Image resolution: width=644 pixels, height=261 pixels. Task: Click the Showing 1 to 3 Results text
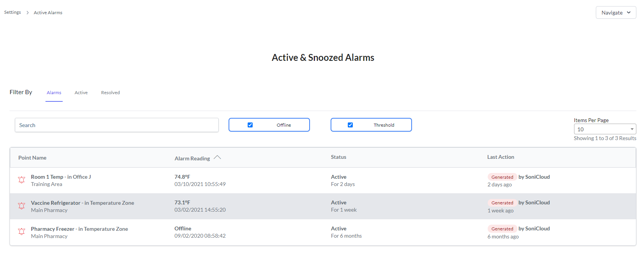(x=605, y=138)
